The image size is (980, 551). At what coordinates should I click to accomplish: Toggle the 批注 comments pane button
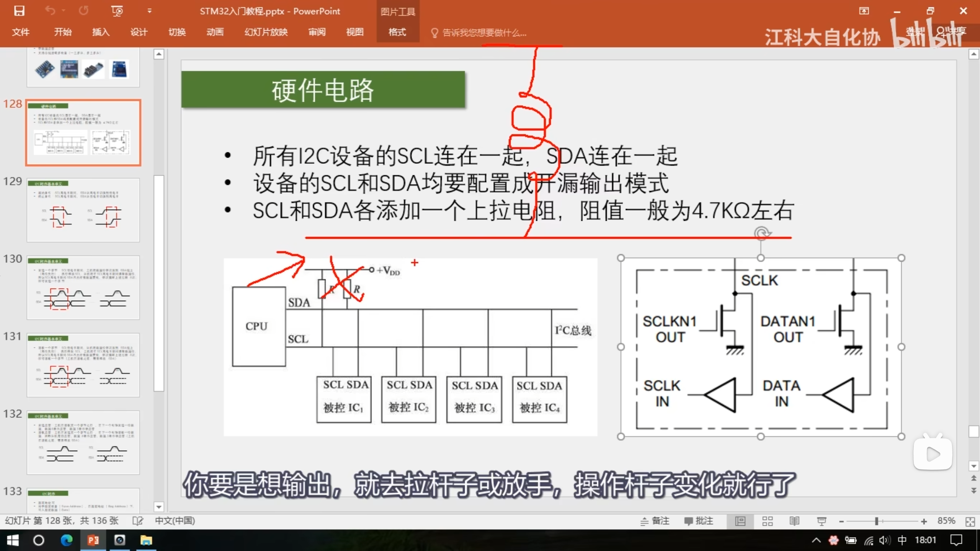click(x=699, y=521)
